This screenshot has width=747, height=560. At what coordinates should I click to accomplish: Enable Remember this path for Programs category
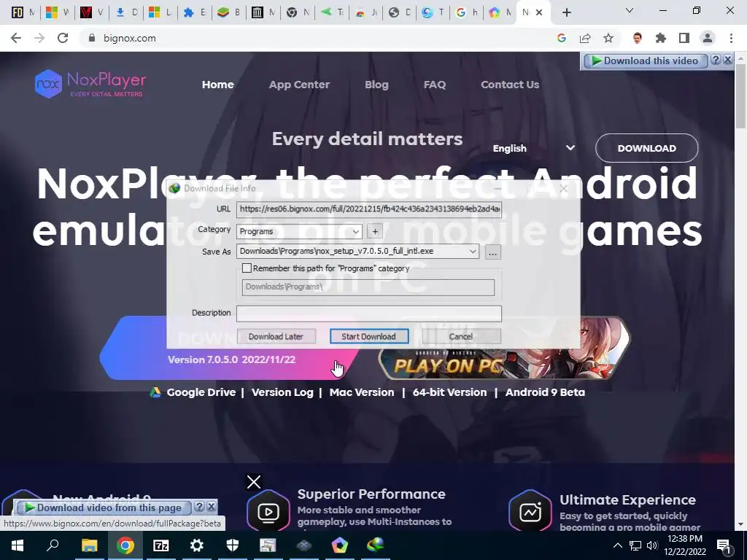(247, 268)
